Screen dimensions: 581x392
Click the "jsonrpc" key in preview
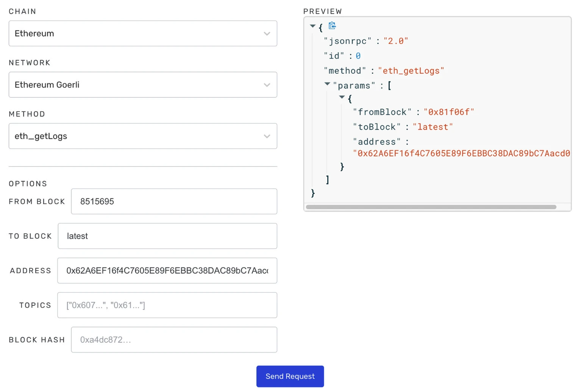(x=348, y=41)
